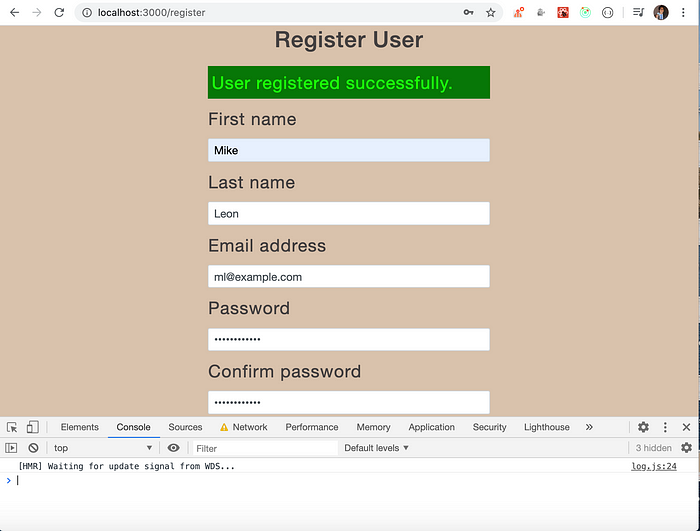Switch to Performance tab
The width and height of the screenshot is (700, 531).
point(312,427)
